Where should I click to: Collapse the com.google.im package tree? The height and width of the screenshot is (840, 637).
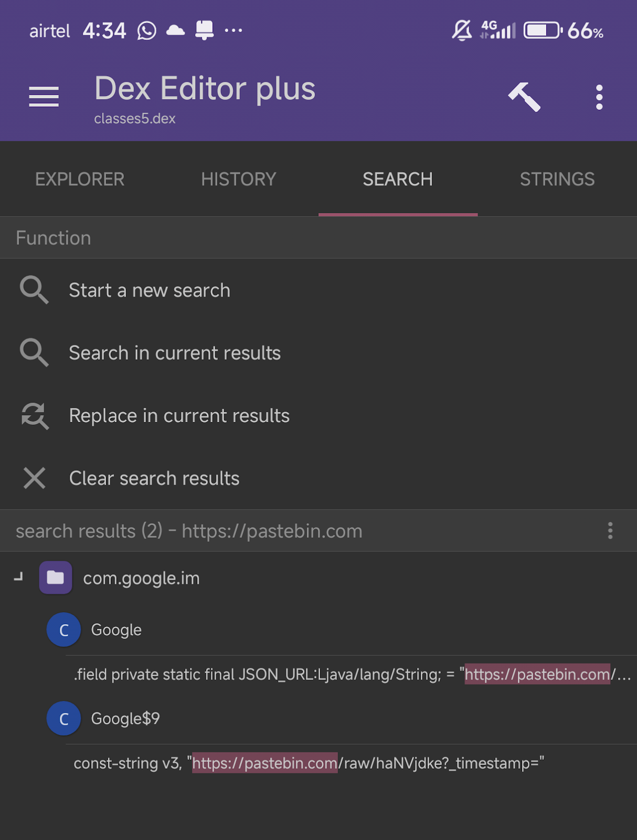pos(19,577)
